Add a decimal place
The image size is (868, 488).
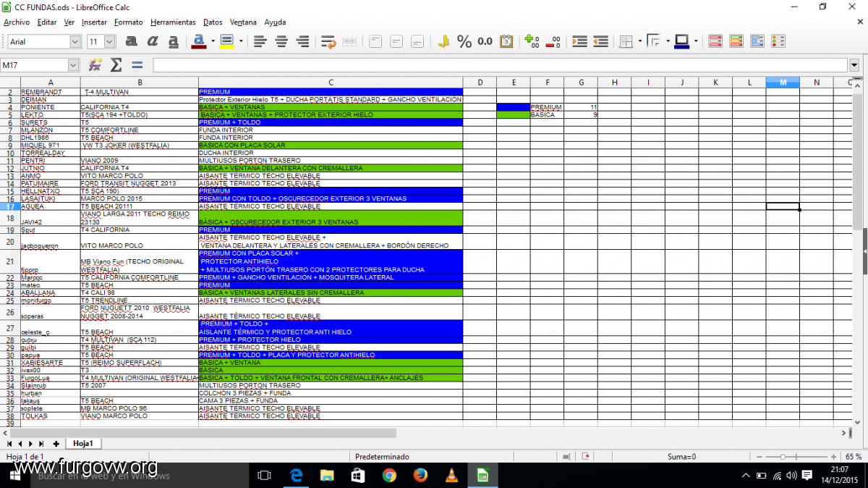click(532, 41)
